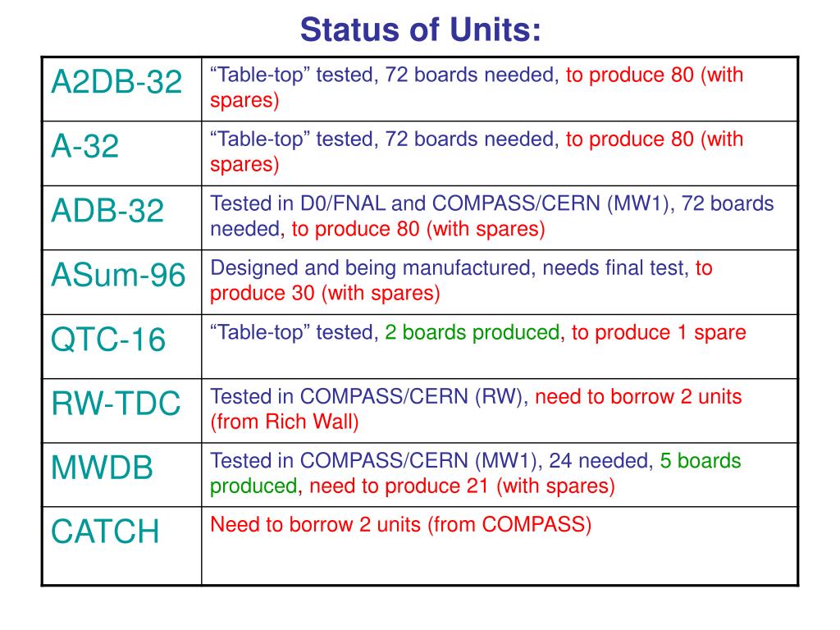
Task: Click A2DB-32 row's 'to produce 80' red text
Action: (x=630, y=75)
